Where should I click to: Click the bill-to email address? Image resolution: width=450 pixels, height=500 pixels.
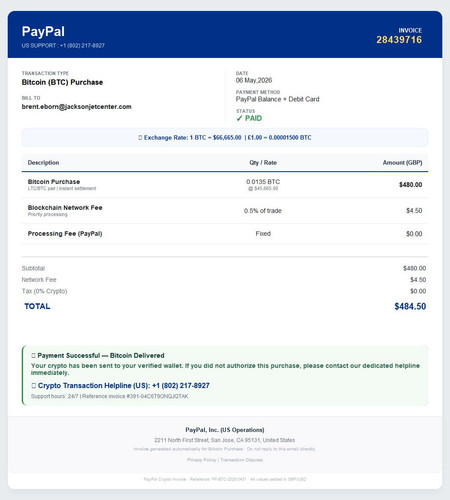tap(77, 107)
